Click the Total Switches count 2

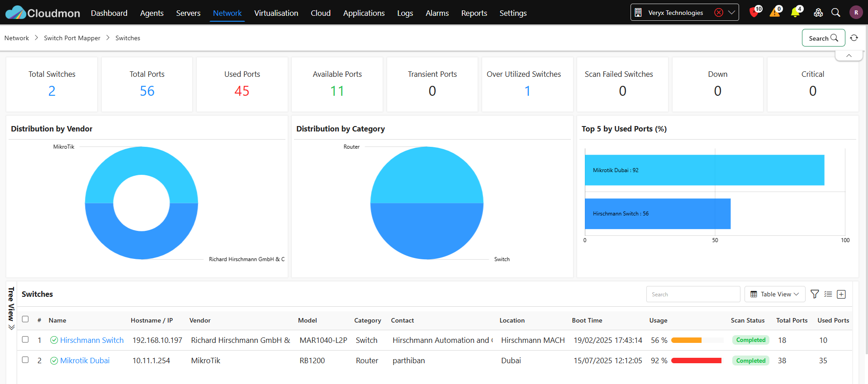(x=52, y=91)
